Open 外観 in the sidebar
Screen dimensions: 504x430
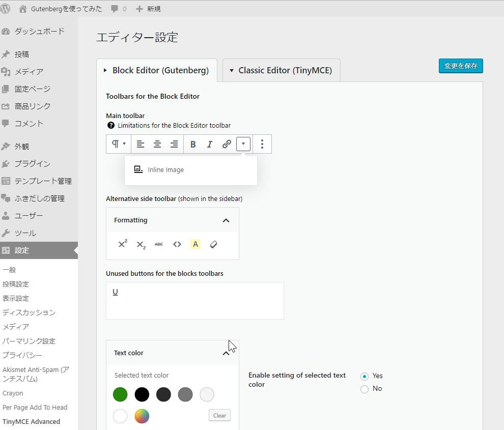click(39, 147)
